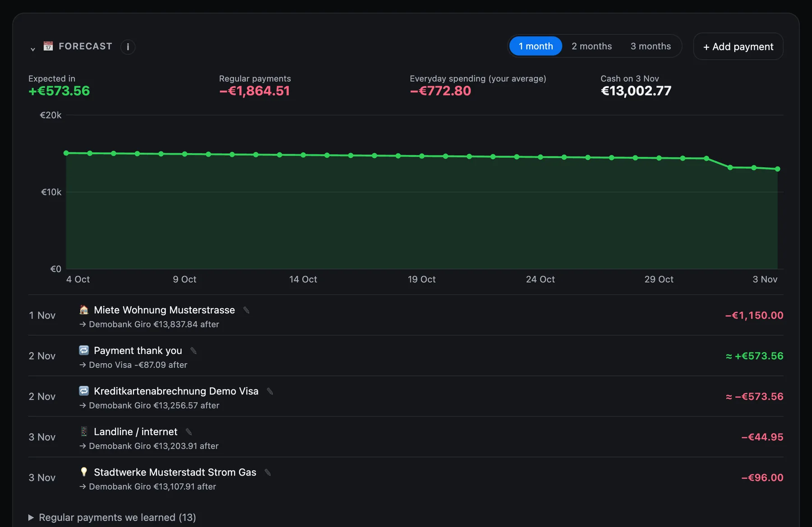Click the phone icon beside Landline / internet
Viewport: 812px width, 527px height.
(x=84, y=431)
